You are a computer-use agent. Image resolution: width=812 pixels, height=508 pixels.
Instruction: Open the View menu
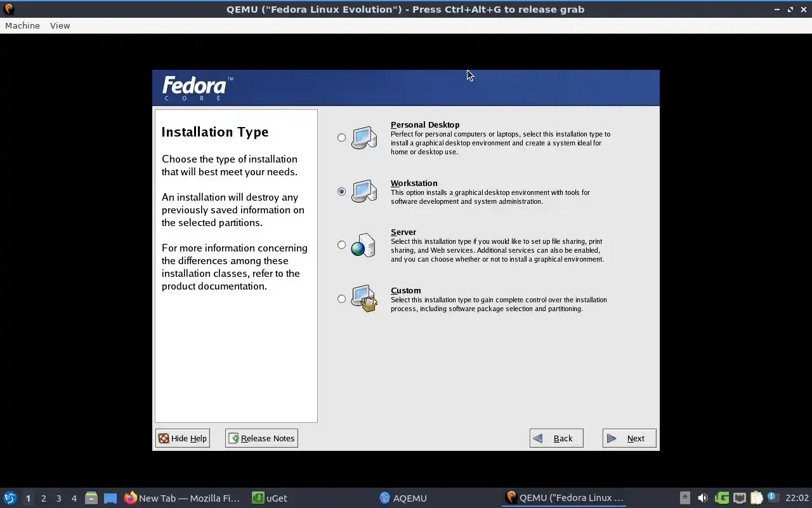[x=60, y=25]
